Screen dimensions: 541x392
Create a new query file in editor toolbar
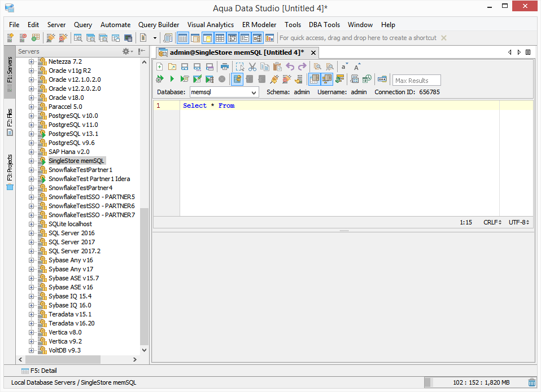[x=160, y=67]
